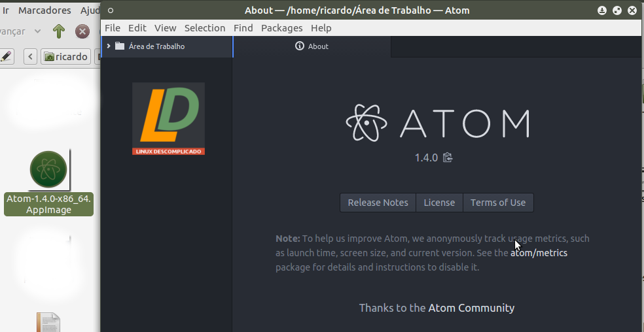
Task: Click the 1.4.0 version number text
Action: tap(426, 158)
